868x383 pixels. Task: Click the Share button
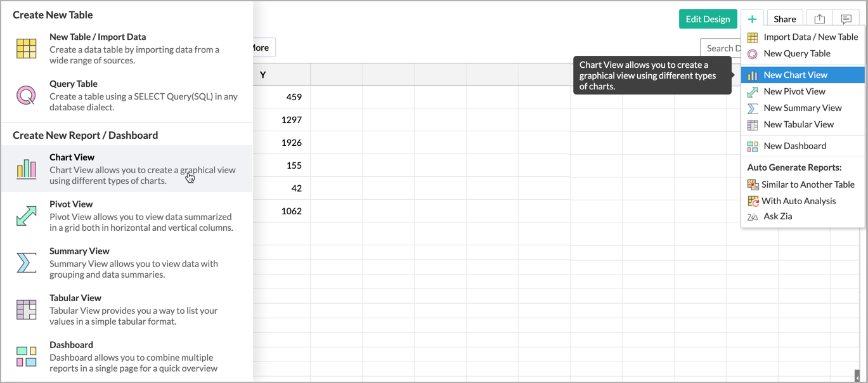click(784, 19)
